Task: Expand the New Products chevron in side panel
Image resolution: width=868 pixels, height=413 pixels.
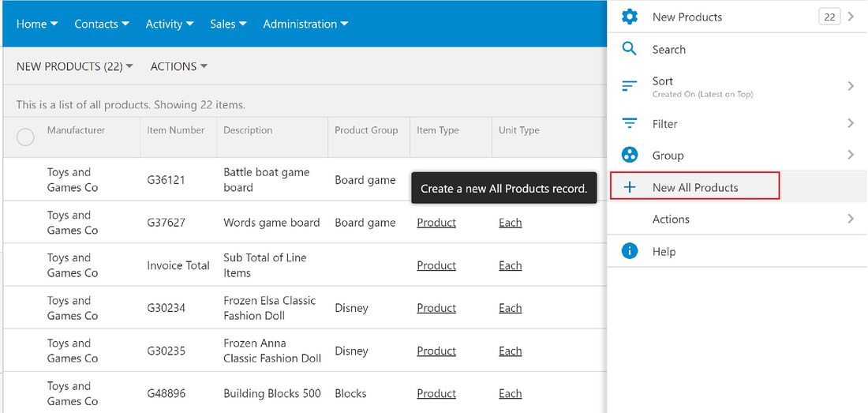Action: pyautogui.click(x=851, y=17)
